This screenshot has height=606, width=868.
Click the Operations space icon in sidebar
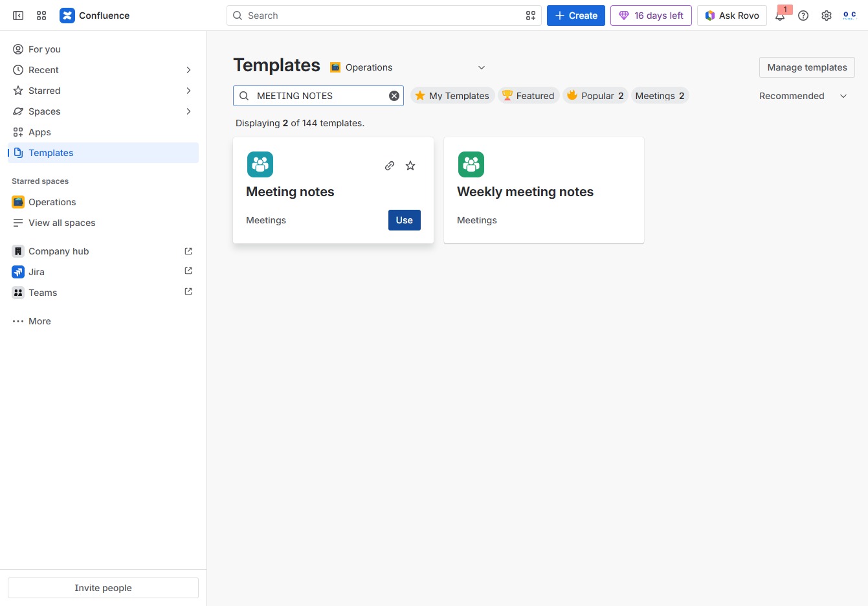pos(18,202)
